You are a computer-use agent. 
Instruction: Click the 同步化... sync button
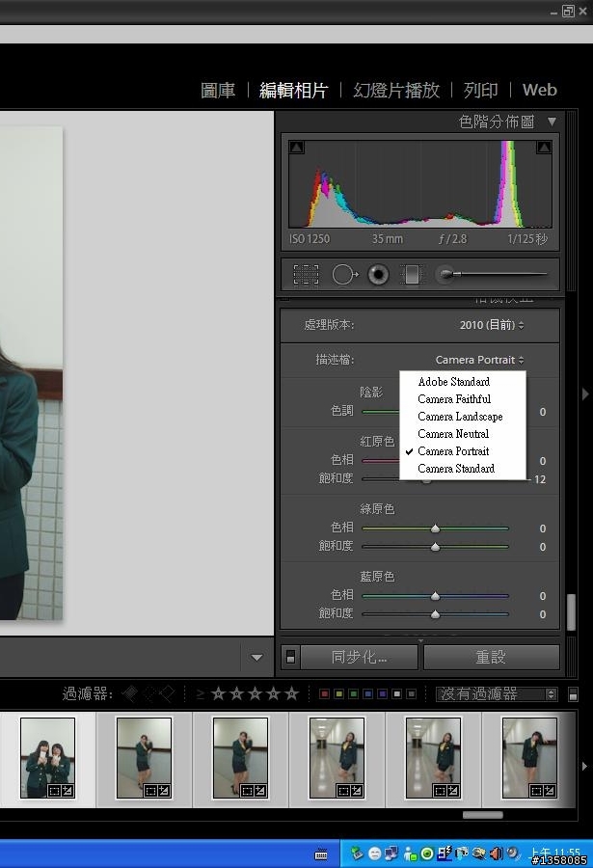point(359,658)
